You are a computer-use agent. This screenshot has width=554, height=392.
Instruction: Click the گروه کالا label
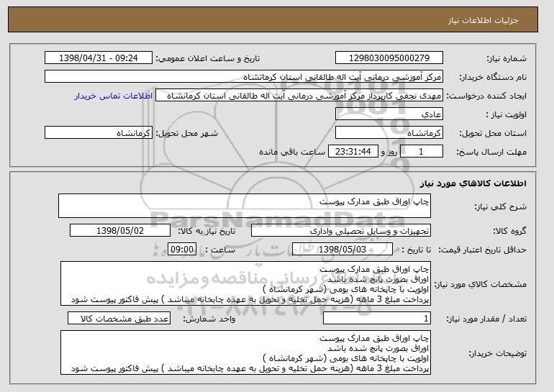(x=509, y=231)
